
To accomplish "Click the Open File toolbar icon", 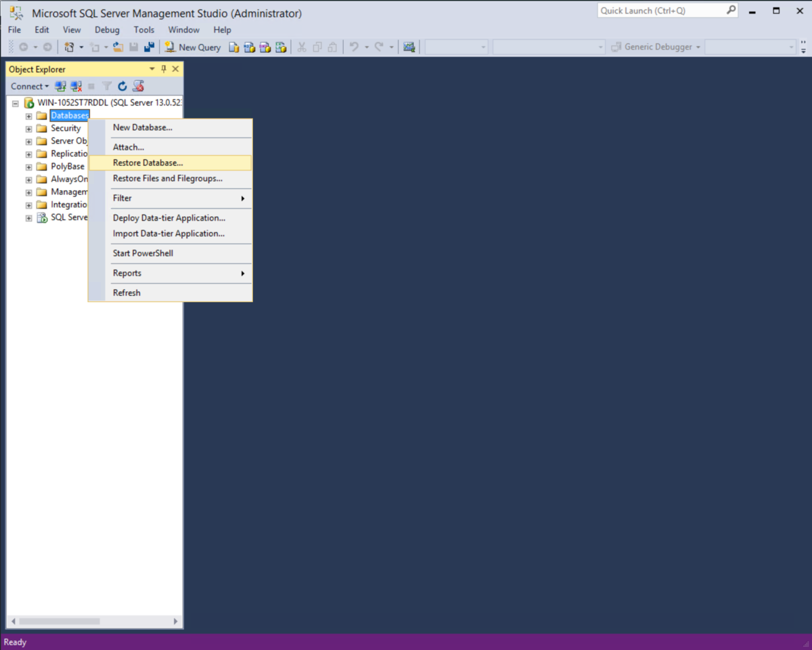I will tap(118, 47).
